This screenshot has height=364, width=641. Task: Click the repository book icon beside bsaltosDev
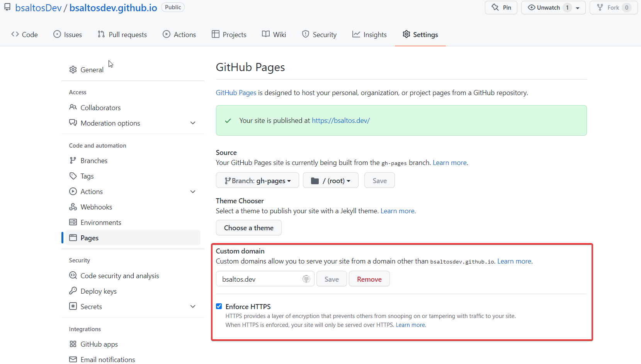coord(7,7)
